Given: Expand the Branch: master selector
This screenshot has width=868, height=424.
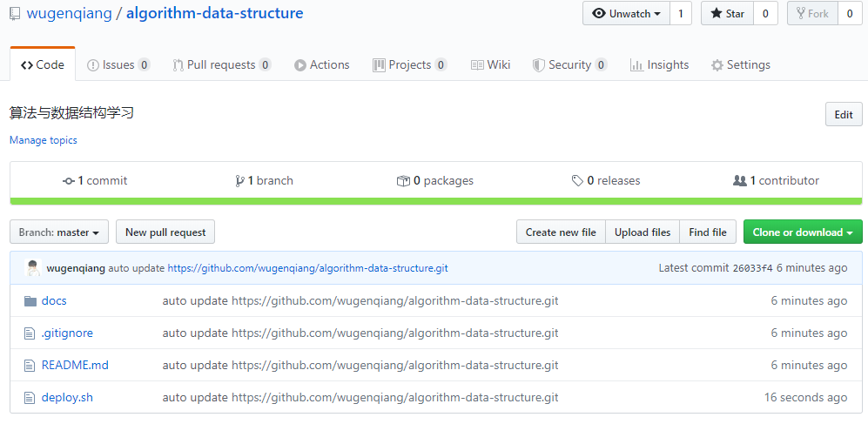Looking at the screenshot, I should (59, 232).
